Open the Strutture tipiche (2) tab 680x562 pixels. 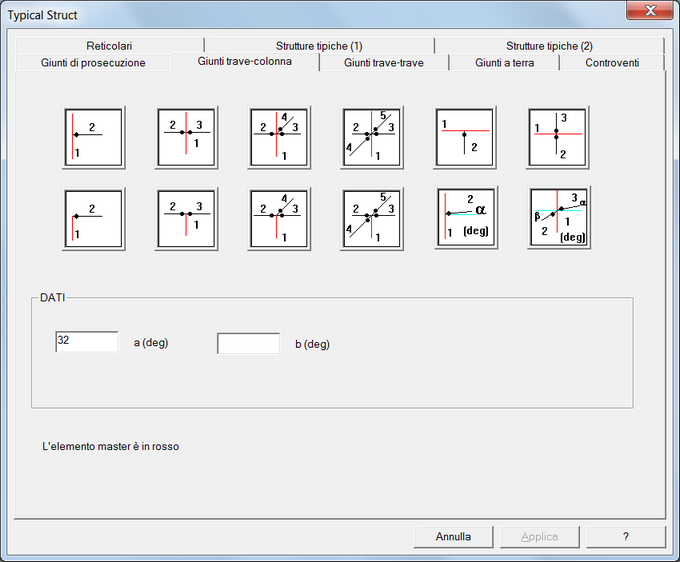click(x=549, y=46)
